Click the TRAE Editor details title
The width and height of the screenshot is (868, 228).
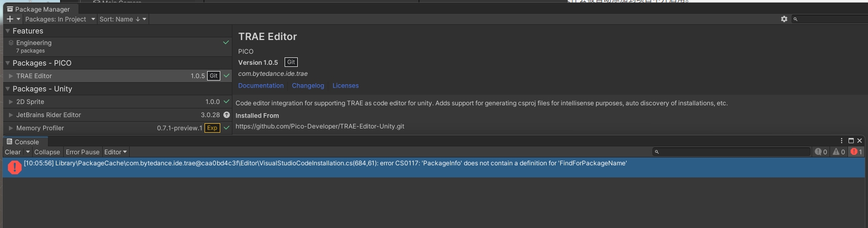tap(268, 37)
